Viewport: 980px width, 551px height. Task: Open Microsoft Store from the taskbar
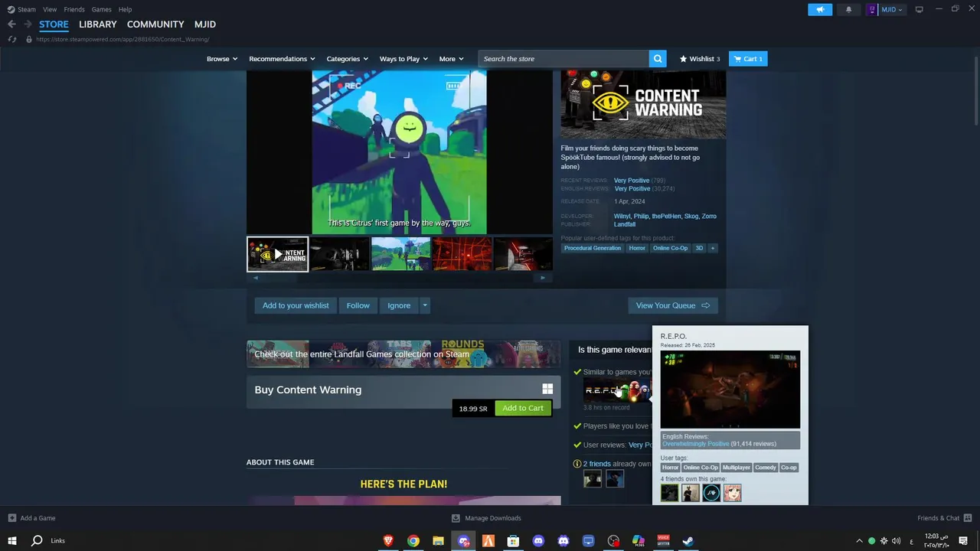513,541
